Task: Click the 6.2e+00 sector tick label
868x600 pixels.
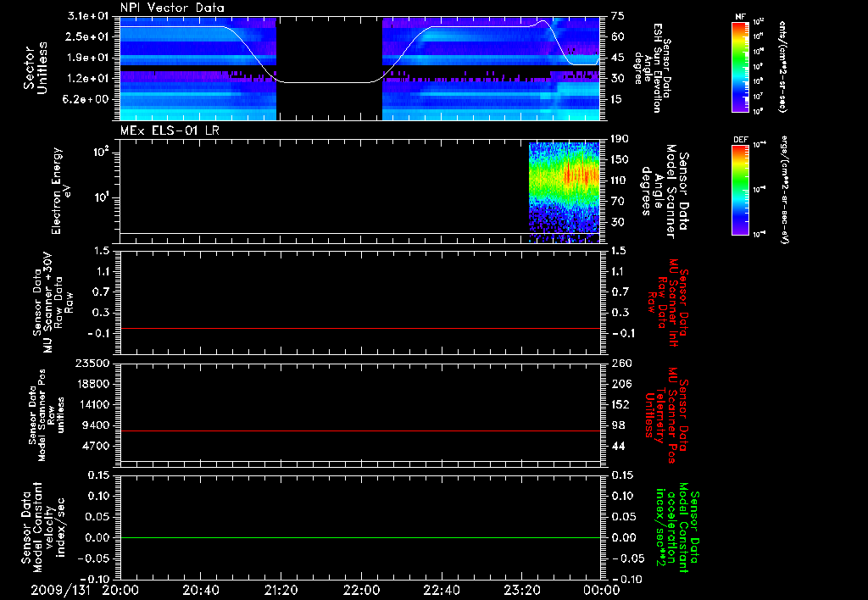Action: (87, 100)
